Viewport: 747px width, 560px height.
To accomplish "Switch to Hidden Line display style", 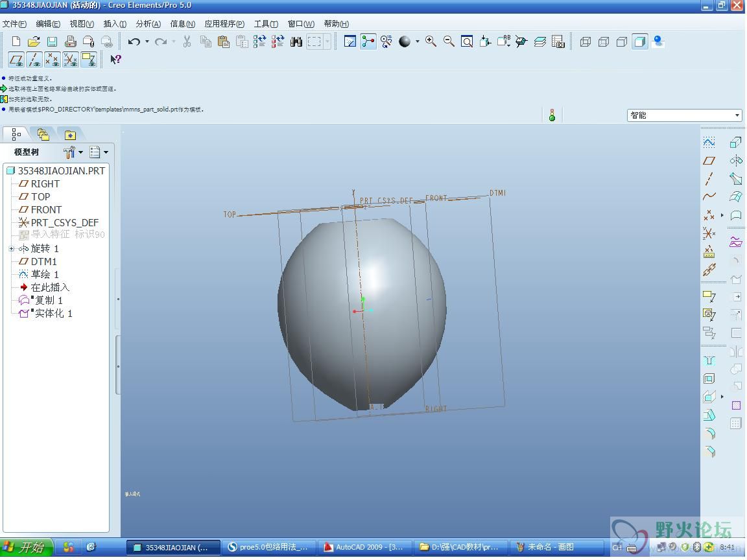I will (x=604, y=42).
